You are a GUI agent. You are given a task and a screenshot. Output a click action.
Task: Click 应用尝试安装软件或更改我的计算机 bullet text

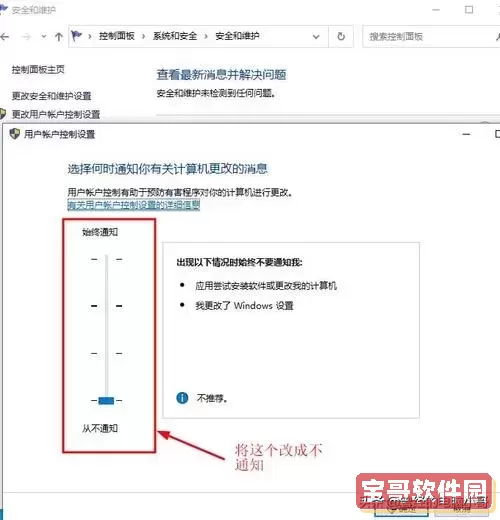tap(266, 286)
